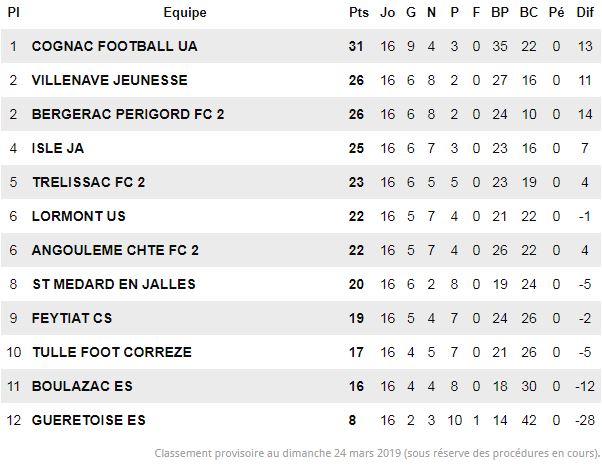This screenshot has width=602, height=469.
Task: Click the Pts column header
Action: [359, 12]
